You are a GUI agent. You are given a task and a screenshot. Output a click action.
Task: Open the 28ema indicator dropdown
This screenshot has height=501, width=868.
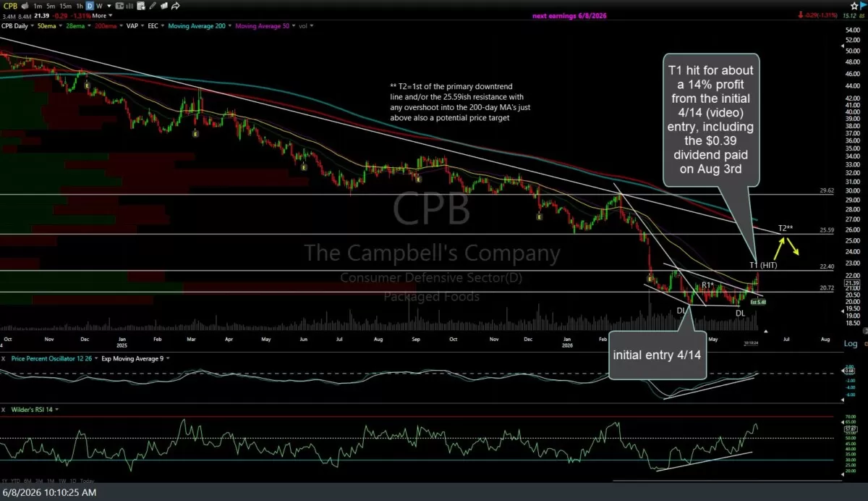tap(79, 26)
